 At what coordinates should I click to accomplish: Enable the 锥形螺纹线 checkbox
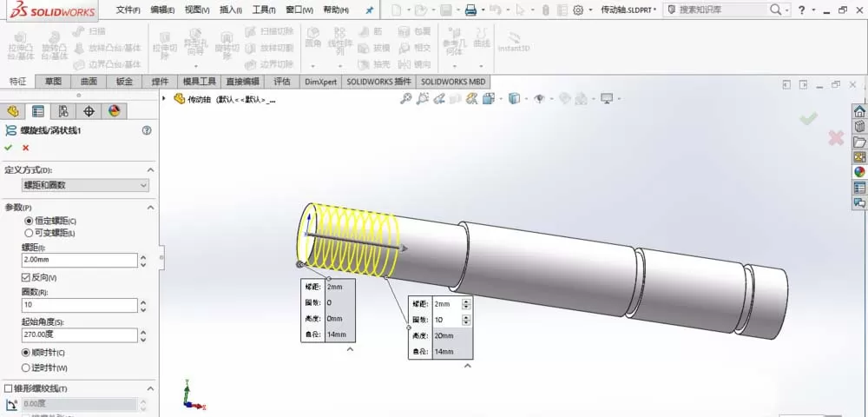8,388
